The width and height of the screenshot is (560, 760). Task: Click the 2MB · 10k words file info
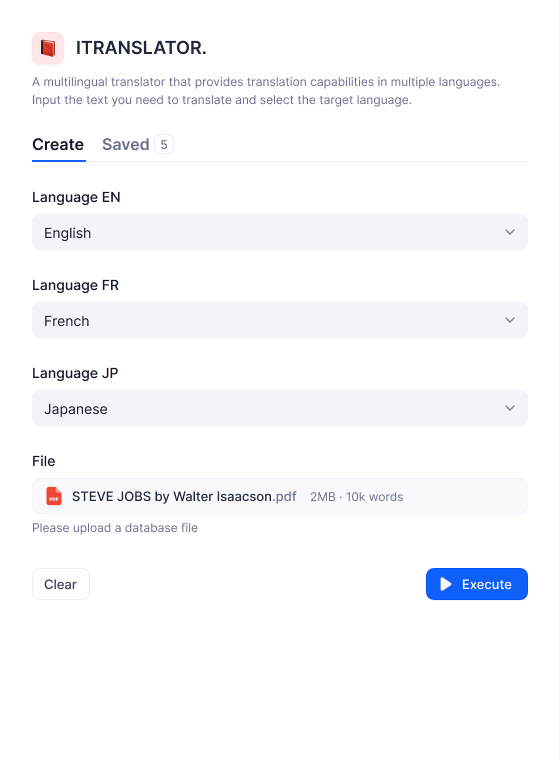[x=356, y=497]
